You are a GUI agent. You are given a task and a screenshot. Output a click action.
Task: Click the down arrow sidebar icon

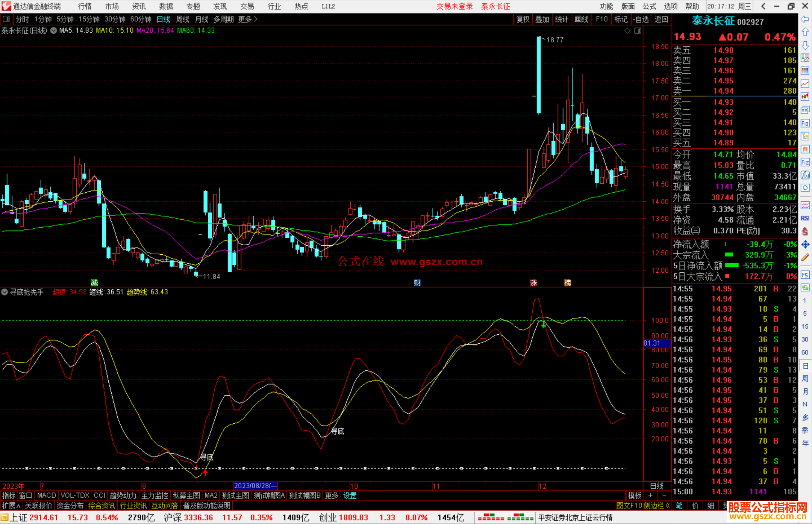805,45
